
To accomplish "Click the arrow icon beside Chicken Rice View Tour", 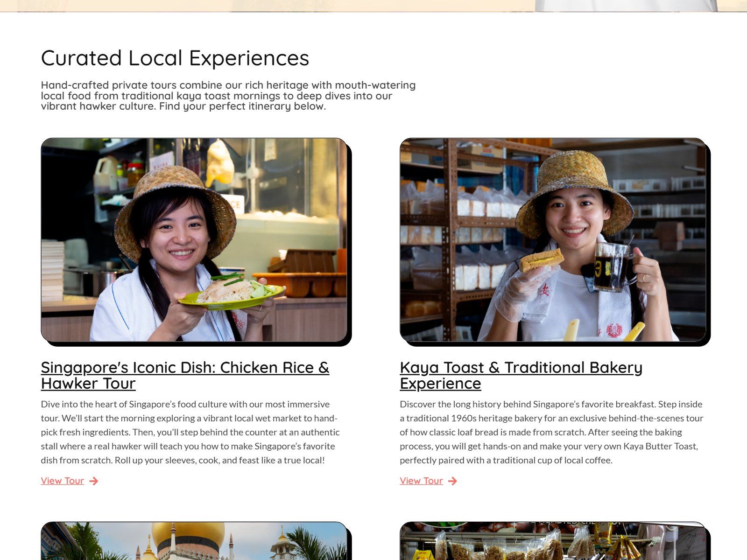I will (x=94, y=481).
